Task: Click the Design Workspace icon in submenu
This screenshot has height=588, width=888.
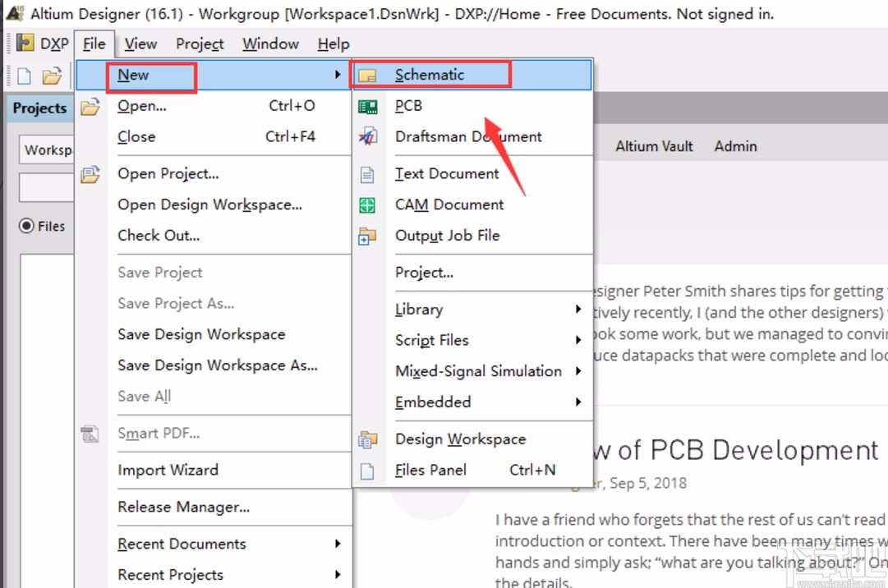Action: 367,439
